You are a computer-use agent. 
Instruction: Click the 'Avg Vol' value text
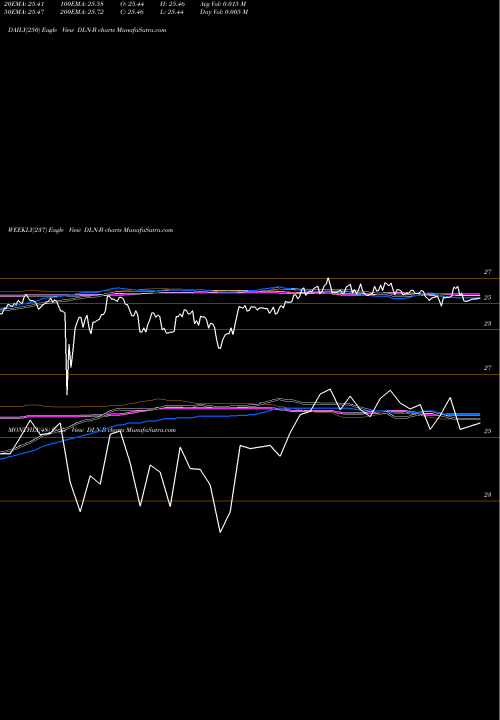pyautogui.click(x=223, y=4)
